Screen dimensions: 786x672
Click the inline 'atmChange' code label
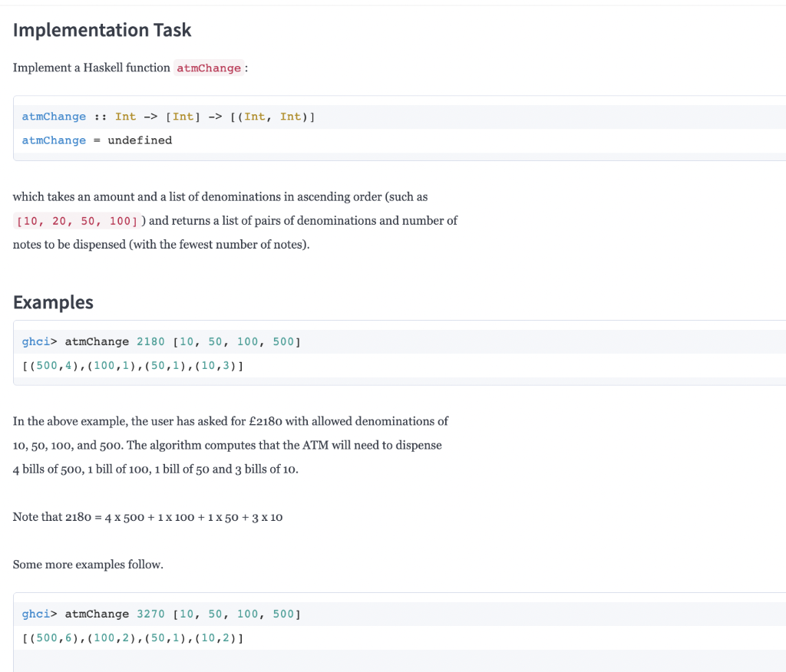pyautogui.click(x=209, y=68)
